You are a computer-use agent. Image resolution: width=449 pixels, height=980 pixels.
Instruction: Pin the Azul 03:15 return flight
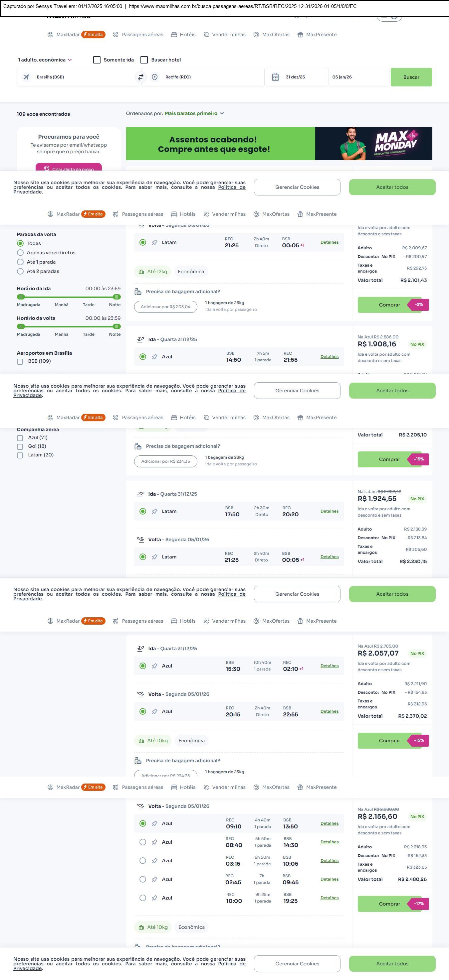point(155,861)
